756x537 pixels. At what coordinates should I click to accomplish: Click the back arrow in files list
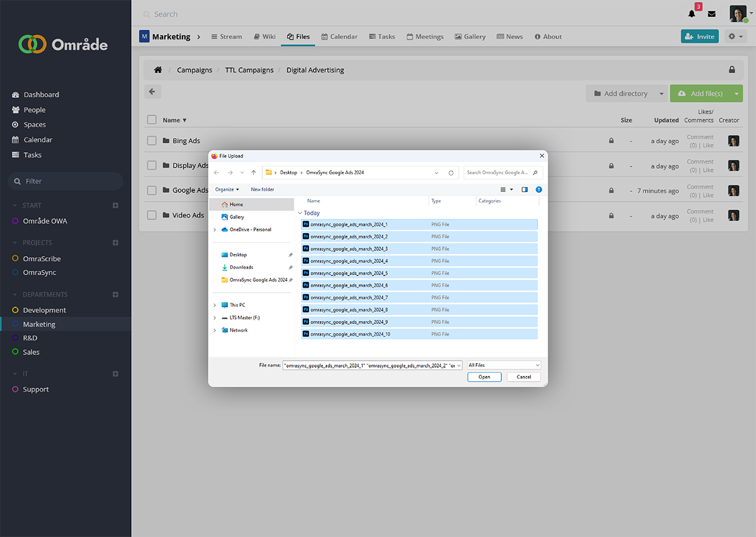coord(152,91)
